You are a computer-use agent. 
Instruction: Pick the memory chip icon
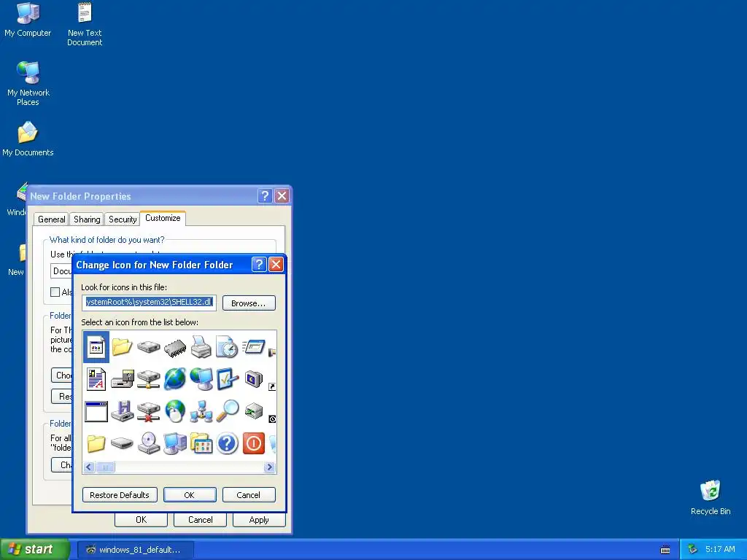click(x=175, y=348)
